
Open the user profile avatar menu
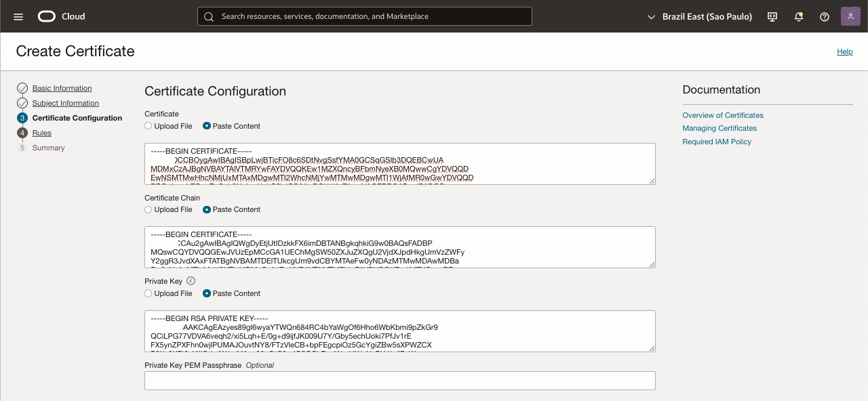click(850, 16)
